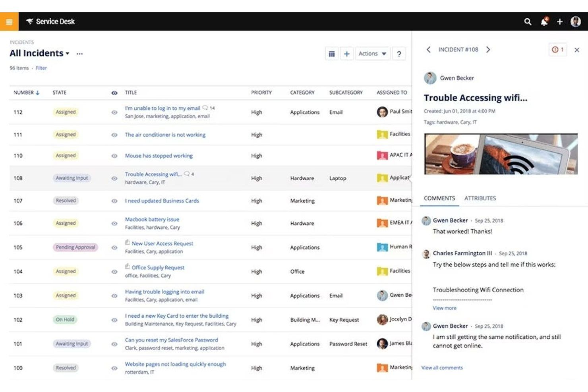Toggle eye icon for Macbook battery issue

[114, 223]
